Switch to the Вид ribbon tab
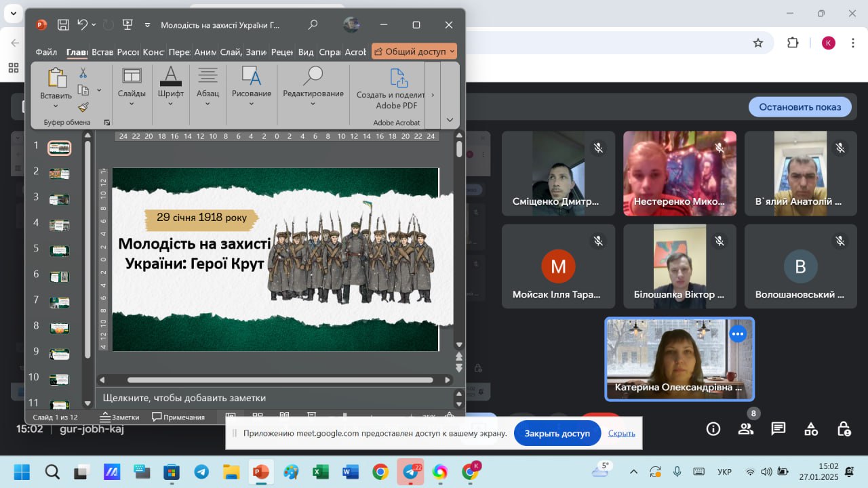This screenshot has height=488, width=868. point(306,52)
